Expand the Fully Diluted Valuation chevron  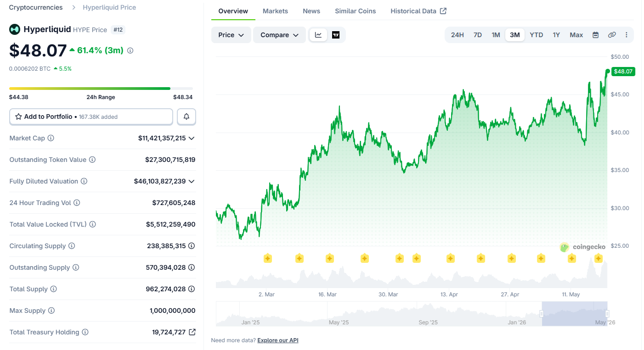[192, 181]
